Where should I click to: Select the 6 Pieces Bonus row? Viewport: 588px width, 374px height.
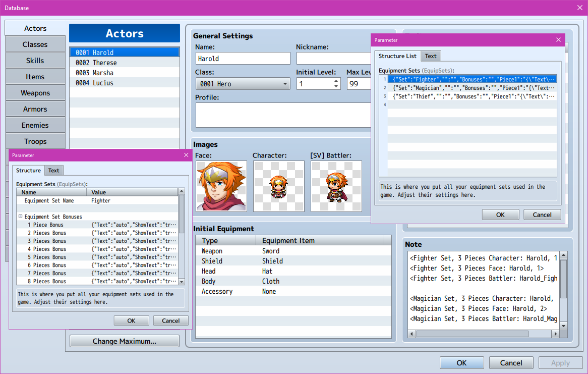(97, 265)
